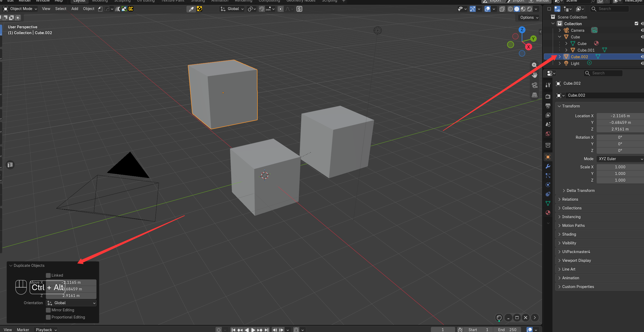Toggle camera view with the camera gizmo
Screen dimensions: 644x332
click(x=534, y=85)
